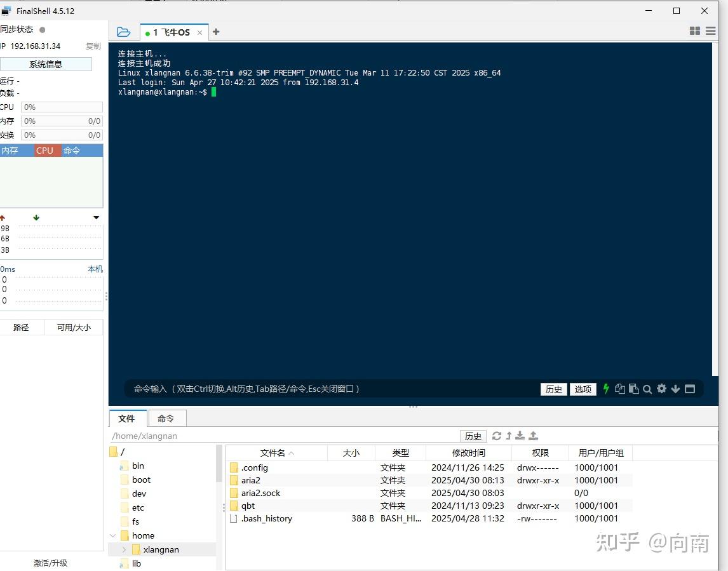Open the hamburger menu at top right
The height and width of the screenshot is (571, 728).
point(710,30)
